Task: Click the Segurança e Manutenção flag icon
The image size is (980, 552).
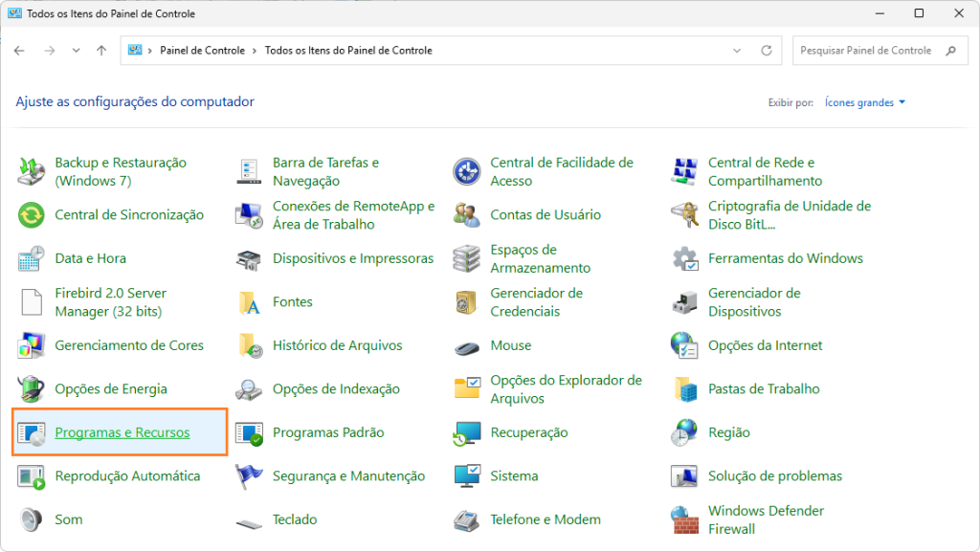Action: (x=249, y=476)
